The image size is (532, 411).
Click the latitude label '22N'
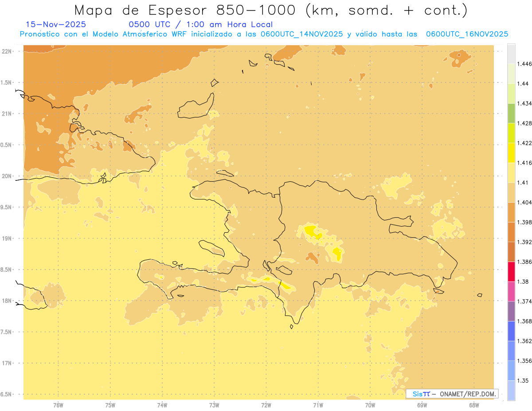click(7, 51)
